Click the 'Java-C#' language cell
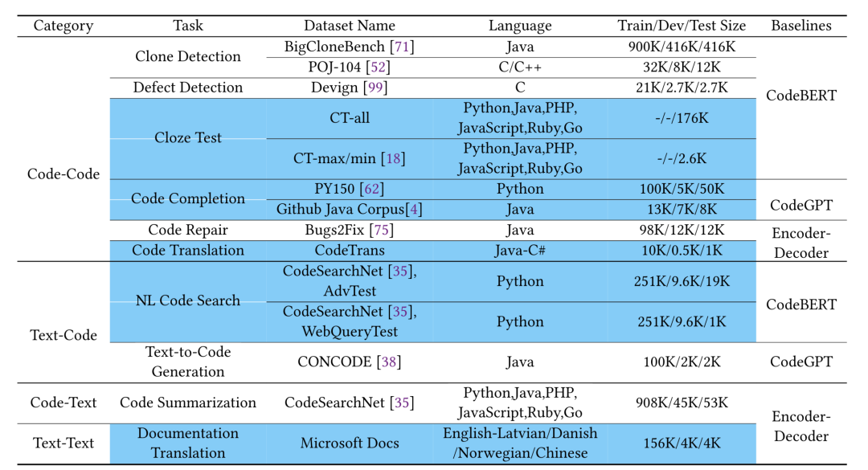The width and height of the screenshot is (868, 470). pyautogui.click(x=520, y=250)
